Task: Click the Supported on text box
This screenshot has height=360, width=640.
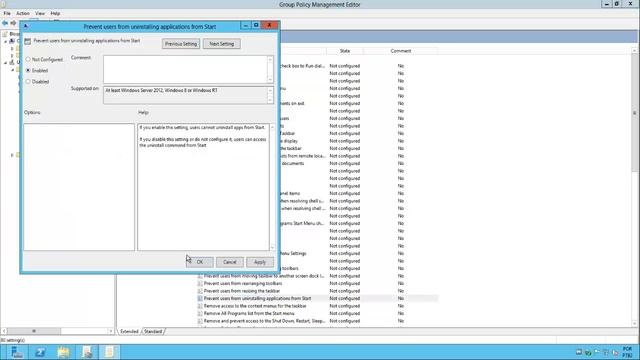Action: 185,95
